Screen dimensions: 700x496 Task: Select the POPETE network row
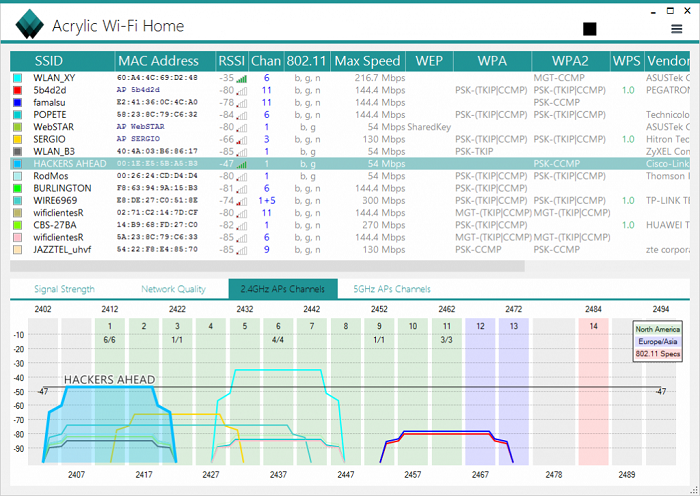(350, 115)
